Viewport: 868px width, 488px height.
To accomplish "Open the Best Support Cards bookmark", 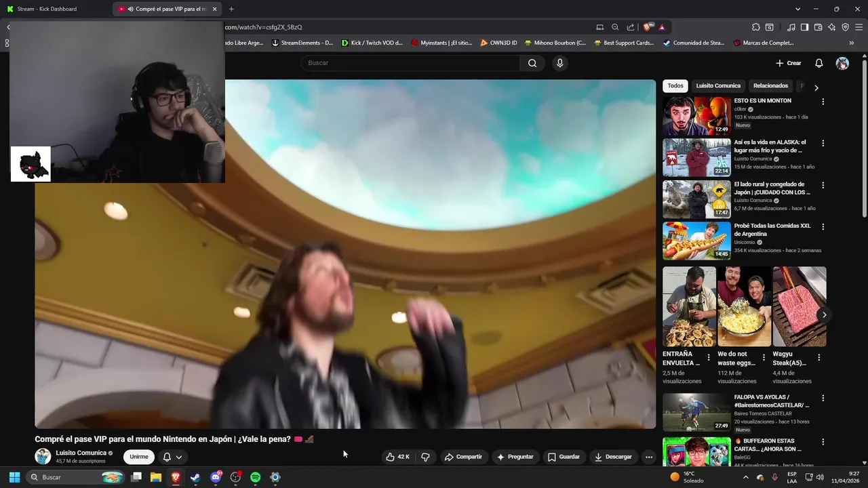I will (623, 43).
